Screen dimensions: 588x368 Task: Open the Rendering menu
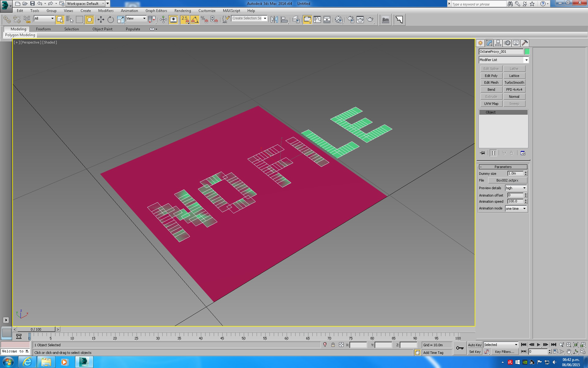pos(183,10)
